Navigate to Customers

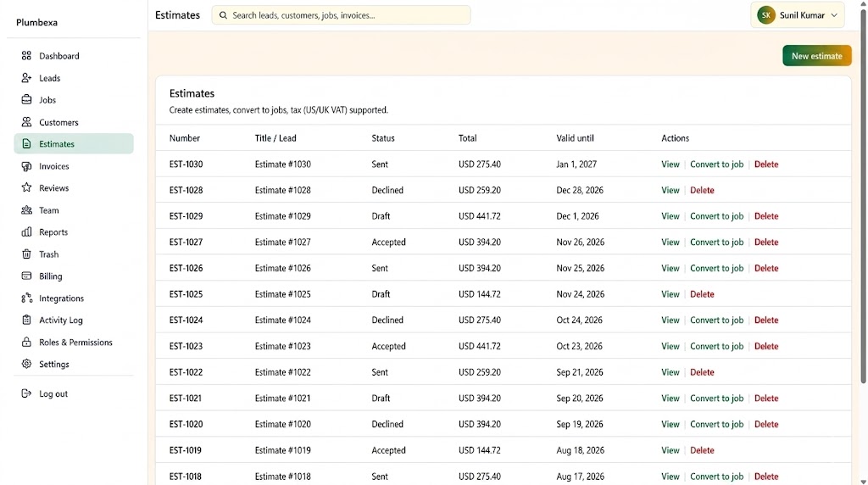pos(74,122)
